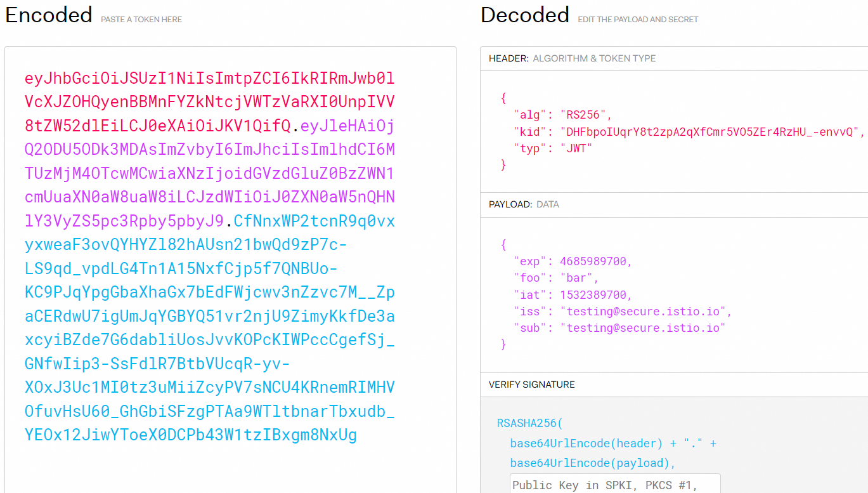Click the PASTE A TOKEN HERE hint text

coord(141,20)
